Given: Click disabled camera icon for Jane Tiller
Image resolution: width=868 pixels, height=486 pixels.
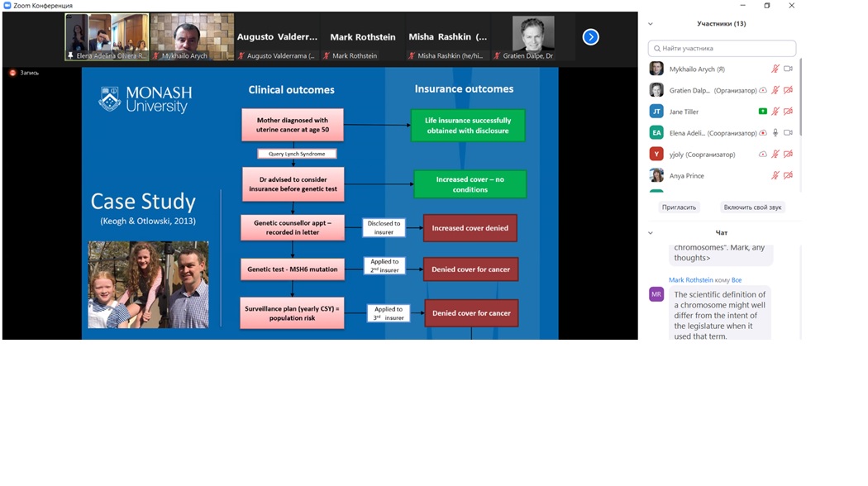Looking at the screenshot, I should coord(789,112).
